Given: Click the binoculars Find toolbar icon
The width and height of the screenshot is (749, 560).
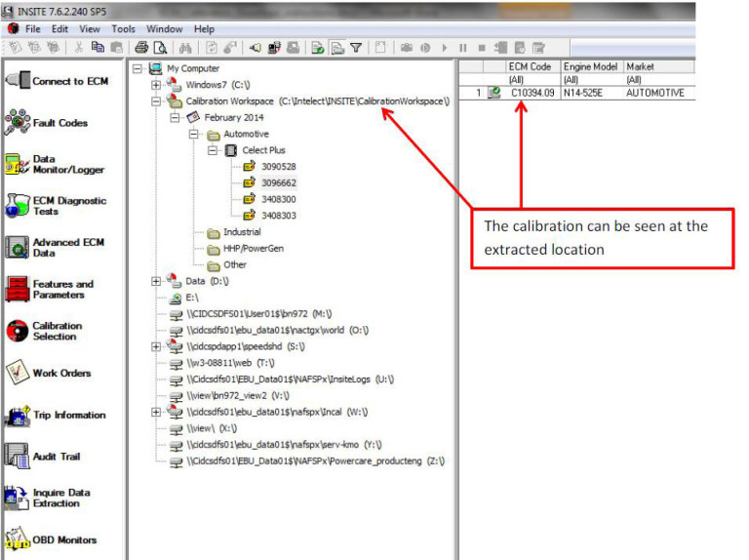Looking at the screenshot, I should 185,47.
